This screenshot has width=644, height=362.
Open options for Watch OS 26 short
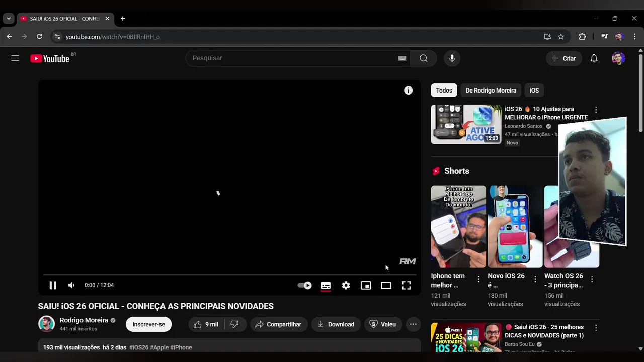[x=592, y=279]
